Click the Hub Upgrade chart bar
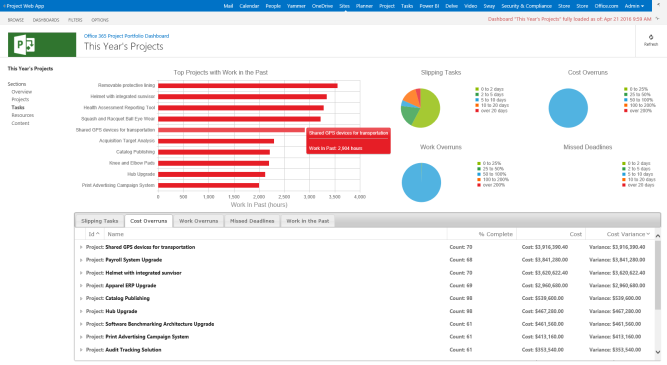667x365 pixels. pyautogui.click(x=211, y=174)
